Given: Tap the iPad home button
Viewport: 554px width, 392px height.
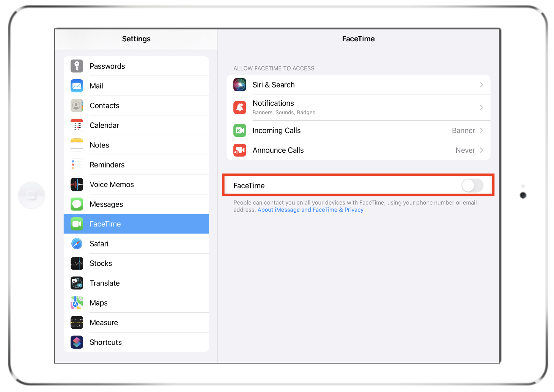Looking at the screenshot, I should (31, 195).
